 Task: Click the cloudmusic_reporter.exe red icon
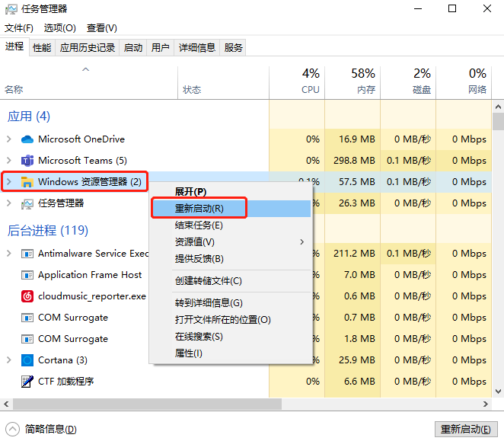point(27,296)
